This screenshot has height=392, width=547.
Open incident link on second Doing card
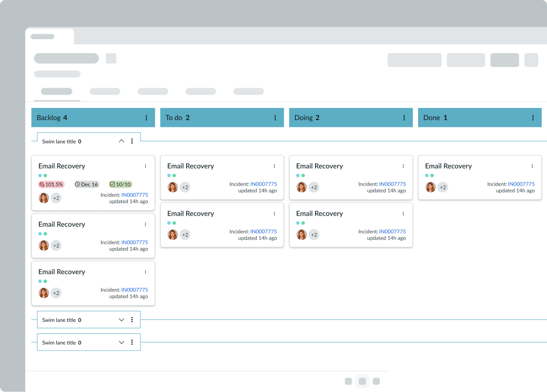pos(392,232)
